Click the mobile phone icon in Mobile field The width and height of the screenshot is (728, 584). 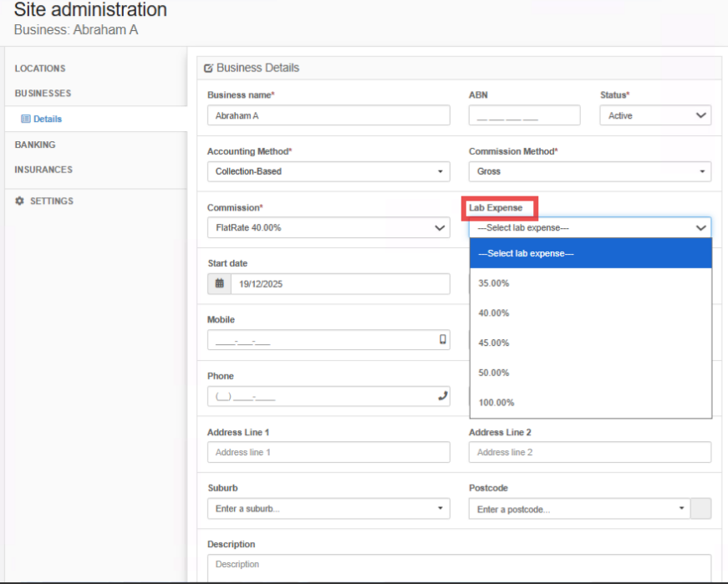coord(442,339)
